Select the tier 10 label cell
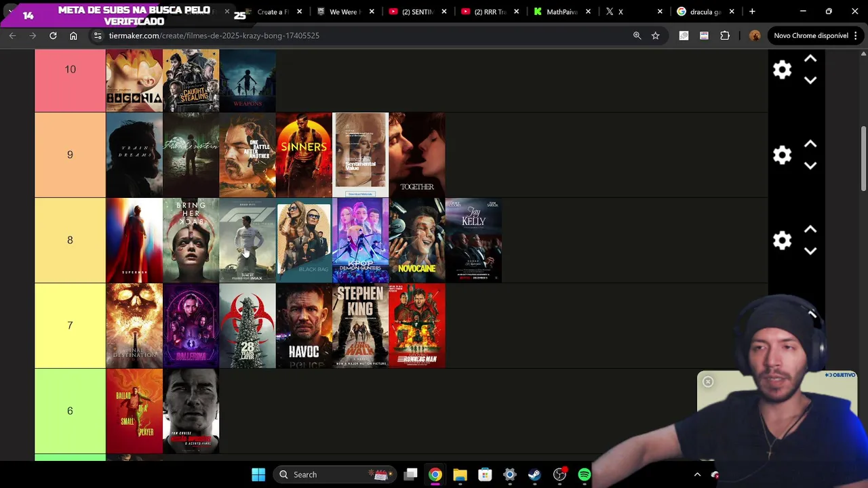Image resolution: width=868 pixels, height=488 pixels. pos(70,80)
